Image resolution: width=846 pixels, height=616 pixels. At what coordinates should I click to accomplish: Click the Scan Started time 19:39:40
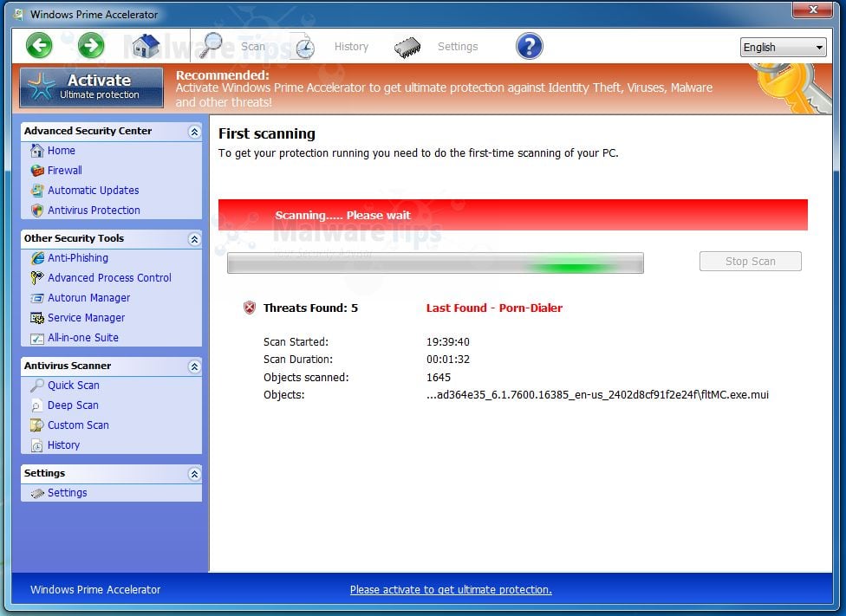coord(448,342)
